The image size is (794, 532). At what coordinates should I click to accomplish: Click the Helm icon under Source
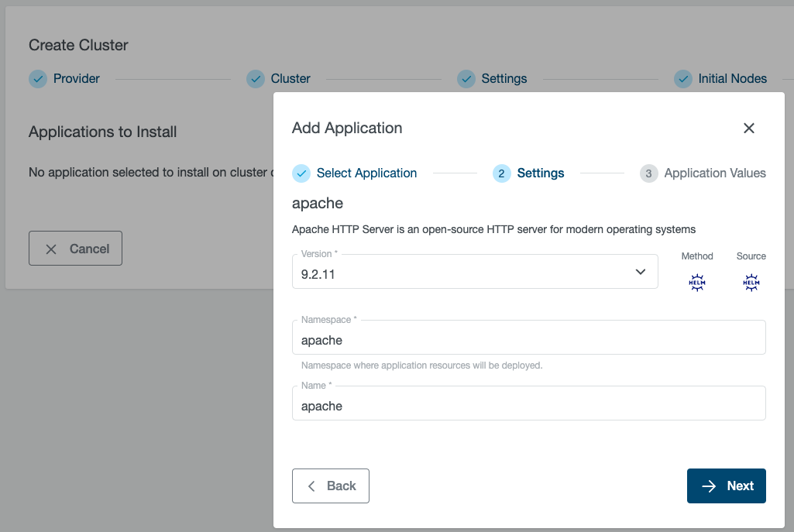pos(750,282)
